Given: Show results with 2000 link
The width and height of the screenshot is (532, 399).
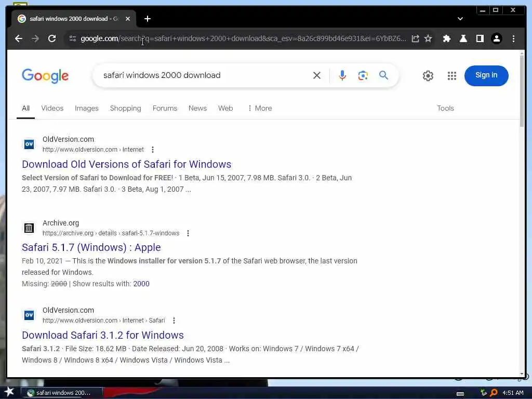Looking at the screenshot, I should click(x=141, y=284).
